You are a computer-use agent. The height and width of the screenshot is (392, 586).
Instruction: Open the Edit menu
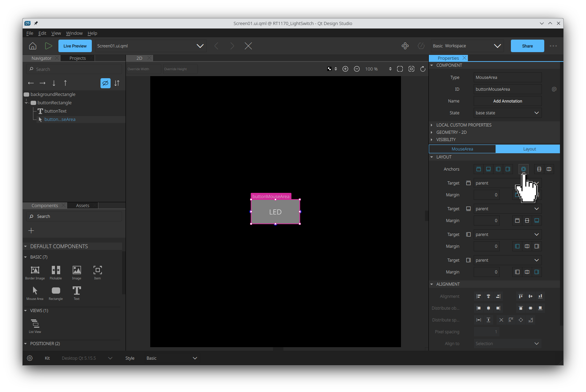coord(42,33)
